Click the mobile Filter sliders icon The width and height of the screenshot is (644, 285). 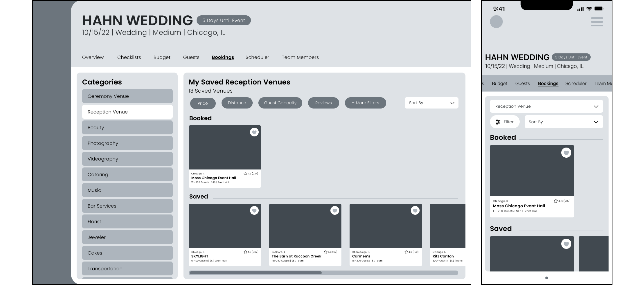[x=498, y=122]
